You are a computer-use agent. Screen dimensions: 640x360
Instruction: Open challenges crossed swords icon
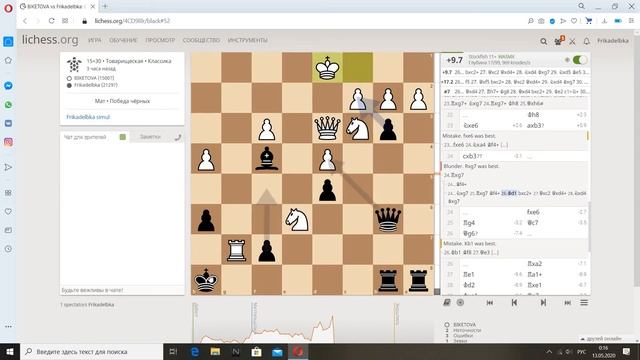[572, 41]
